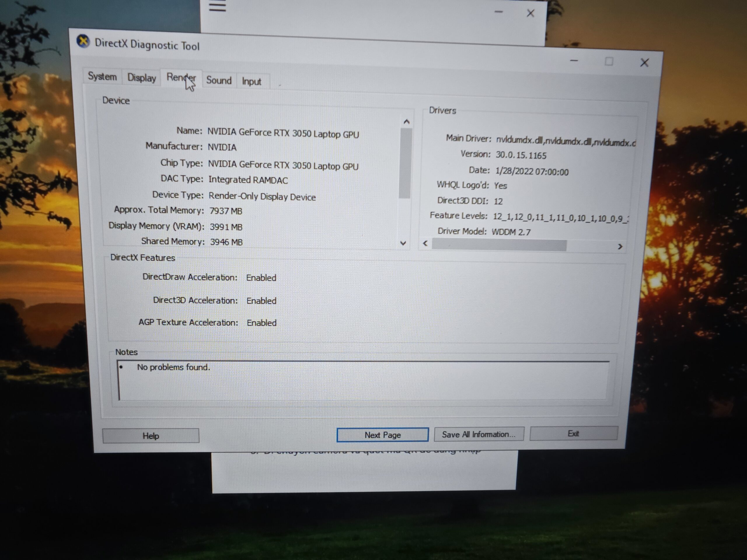
Task: Click Save All Information button
Action: [x=479, y=434]
